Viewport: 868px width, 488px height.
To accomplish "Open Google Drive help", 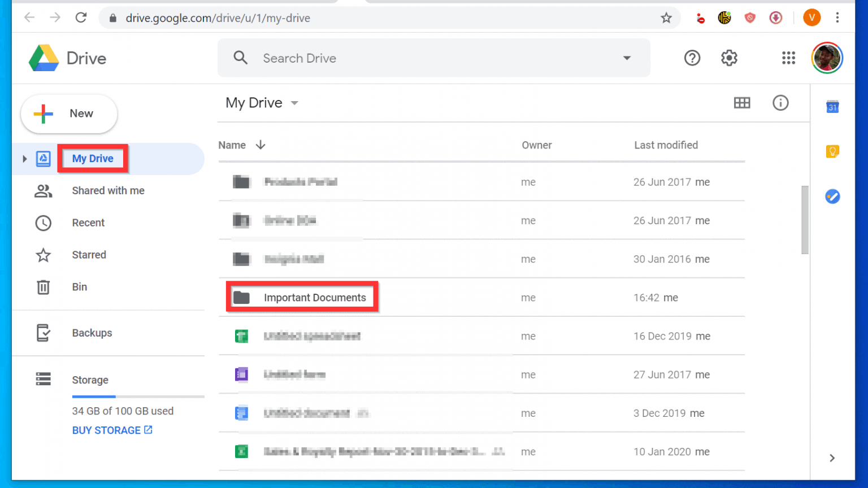I will pyautogui.click(x=692, y=58).
